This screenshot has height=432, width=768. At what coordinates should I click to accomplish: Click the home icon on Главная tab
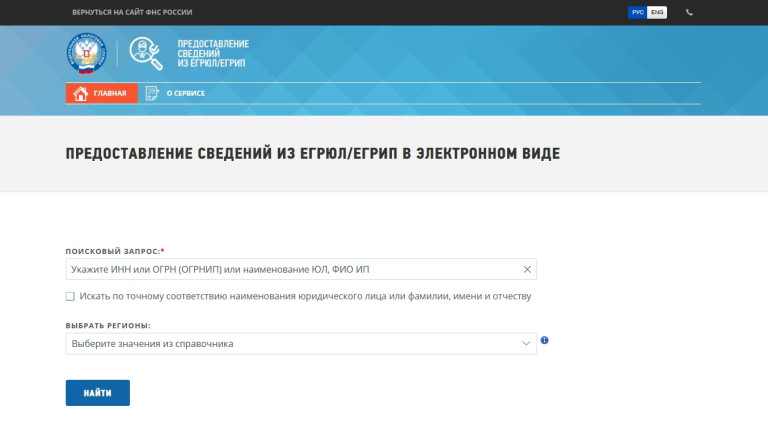click(x=80, y=93)
